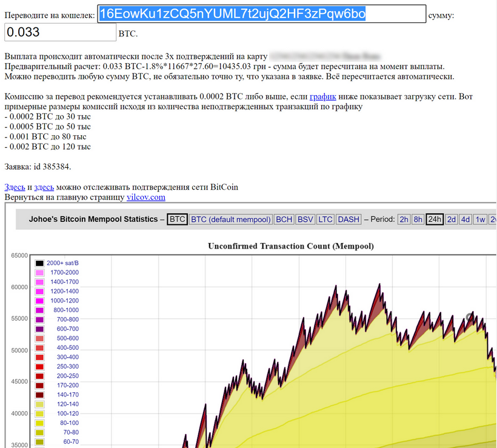Open the second 'здесь' confirmation tracking link
This screenshot has height=448, width=497.
[x=44, y=187]
